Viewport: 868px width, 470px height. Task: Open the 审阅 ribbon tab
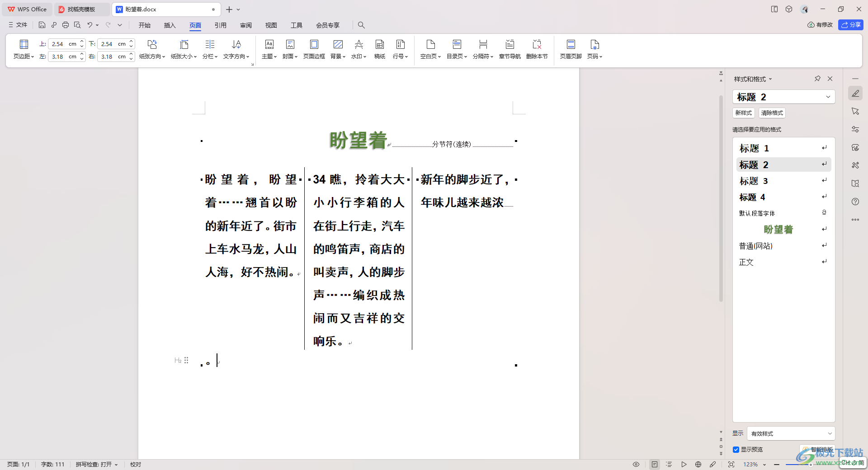click(x=246, y=25)
